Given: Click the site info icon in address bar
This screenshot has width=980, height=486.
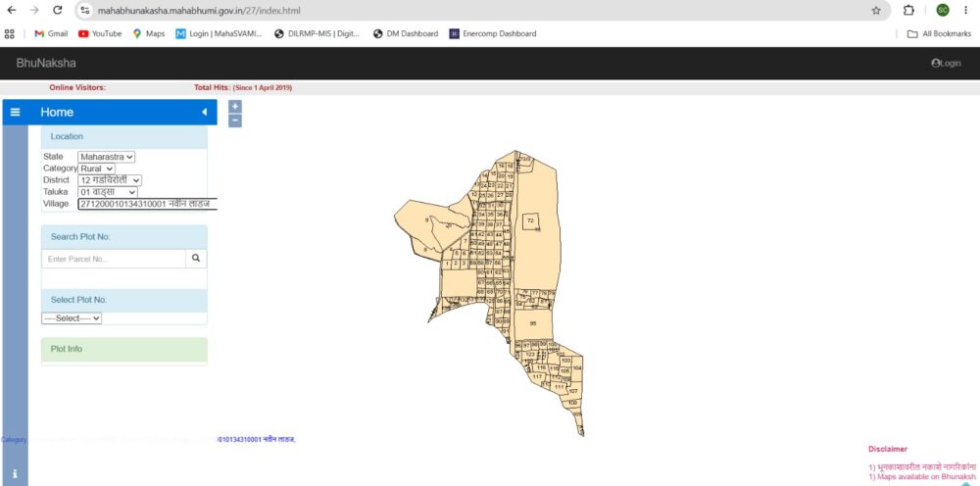Looking at the screenshot, I should coord(85,11).
